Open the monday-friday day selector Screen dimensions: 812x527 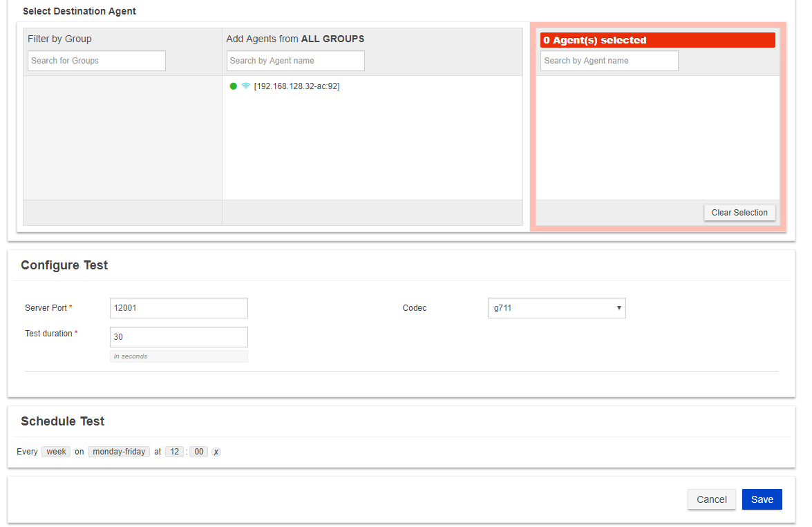pos(119,452)
